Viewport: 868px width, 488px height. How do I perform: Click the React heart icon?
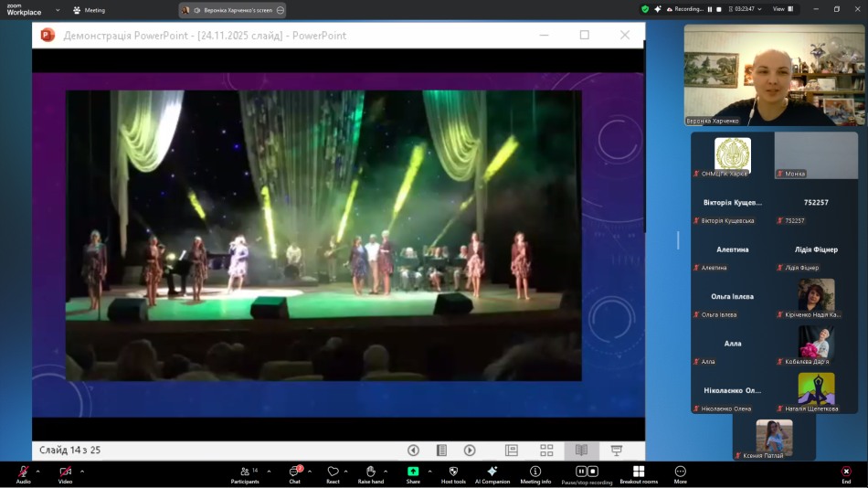[333, 473]
